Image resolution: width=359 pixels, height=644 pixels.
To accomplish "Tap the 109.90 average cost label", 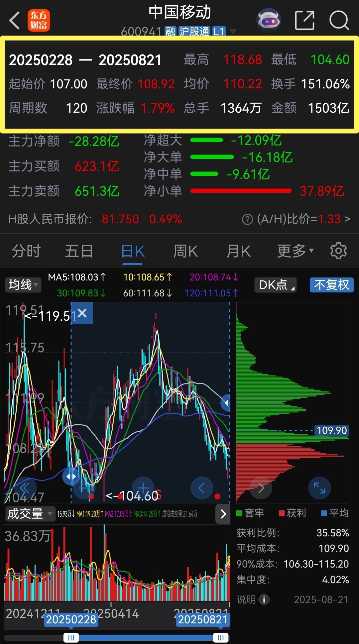I will 332,430.
